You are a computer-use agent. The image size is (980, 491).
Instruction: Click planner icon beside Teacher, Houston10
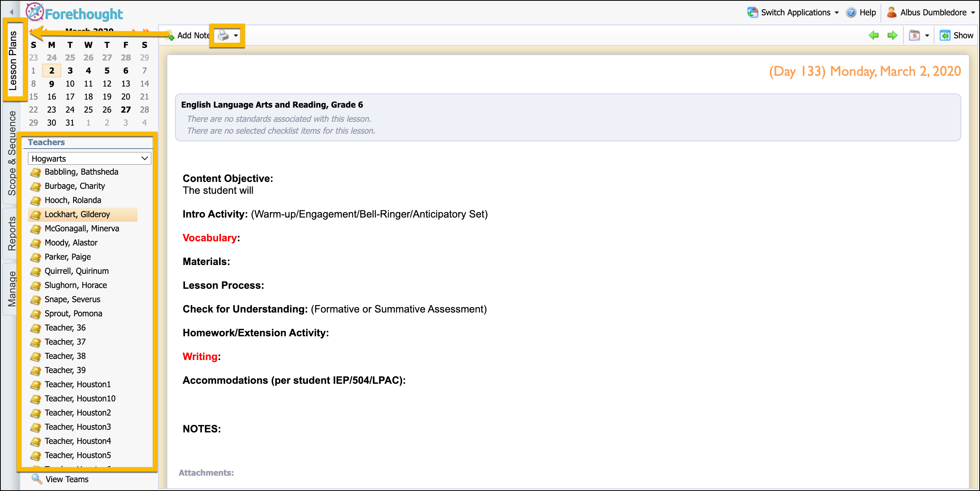(36, 399)
